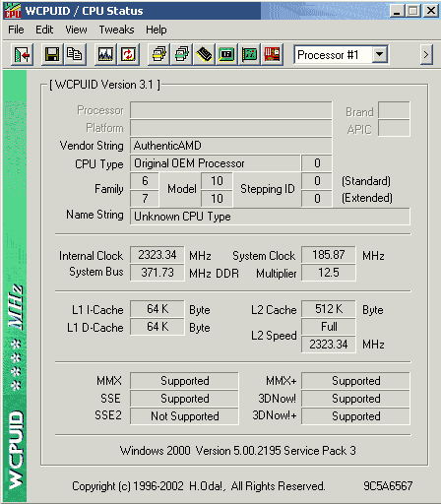Click the L2 Speed Full field

329,327
